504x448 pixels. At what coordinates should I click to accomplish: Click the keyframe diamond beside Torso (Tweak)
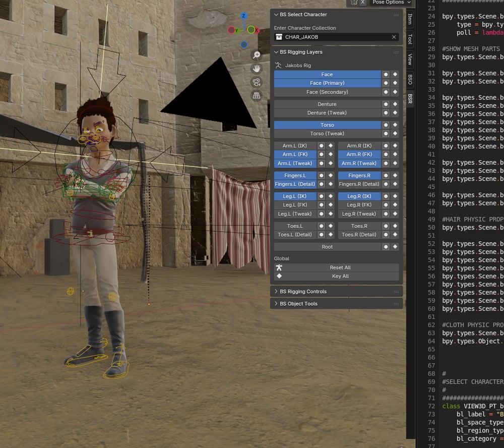[x=395, y=134]
